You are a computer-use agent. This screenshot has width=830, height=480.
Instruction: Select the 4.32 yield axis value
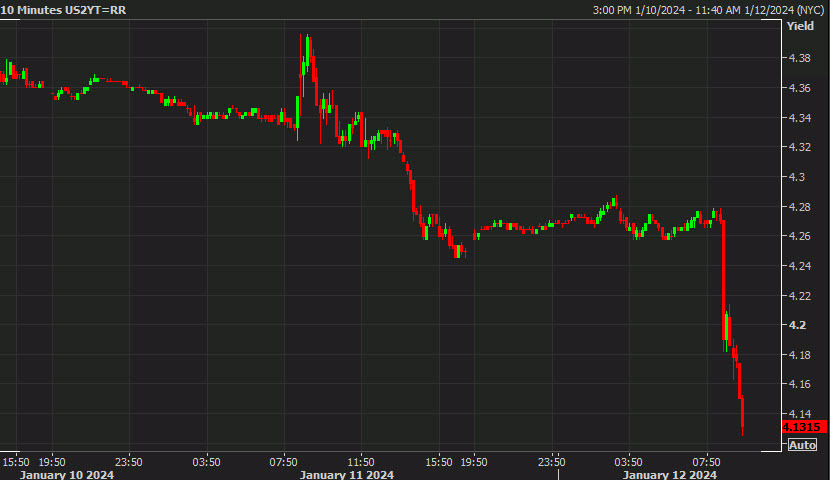pyautogui.click(x=799, y=147)
